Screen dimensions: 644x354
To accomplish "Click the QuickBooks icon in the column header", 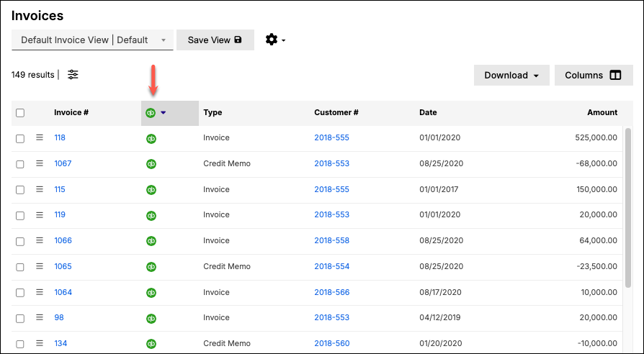I will click(x=151, y=112).
